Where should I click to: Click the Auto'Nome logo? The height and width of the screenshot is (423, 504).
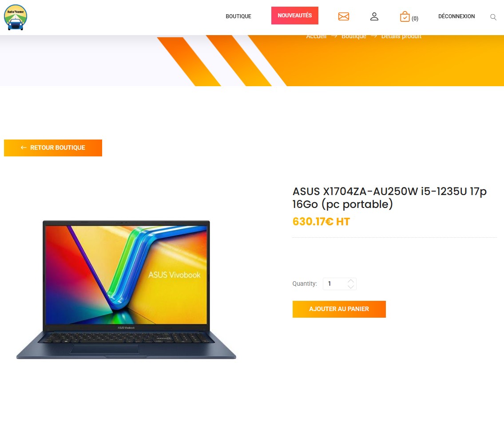tap(16, 17)
